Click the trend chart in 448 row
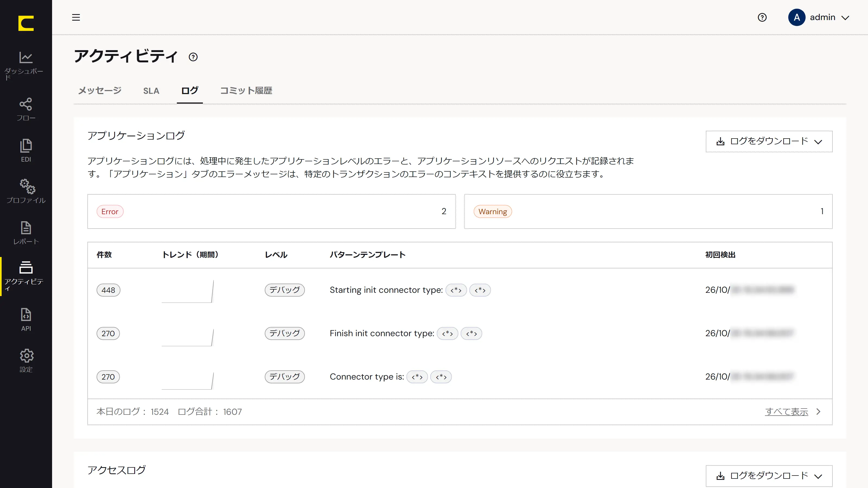Viewport: 868px width, 488px height. coord(188,291)
